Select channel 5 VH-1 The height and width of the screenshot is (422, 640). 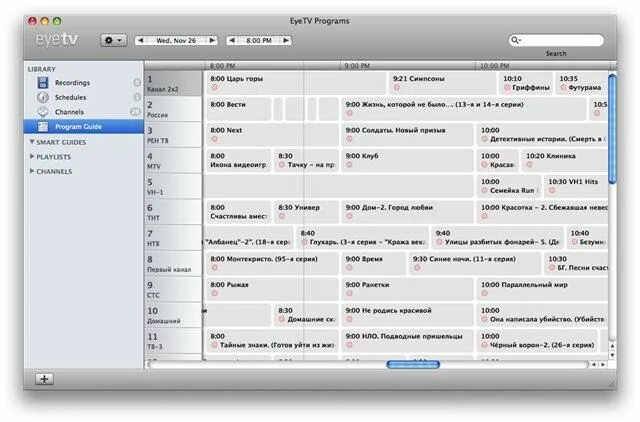pyautogui.click(x=173, y=186)
